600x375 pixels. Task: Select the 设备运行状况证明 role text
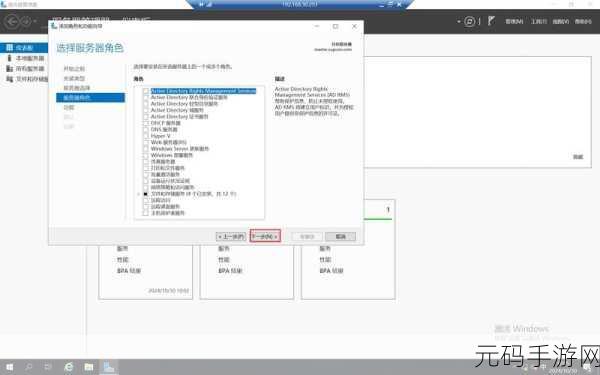coord(170,181)
